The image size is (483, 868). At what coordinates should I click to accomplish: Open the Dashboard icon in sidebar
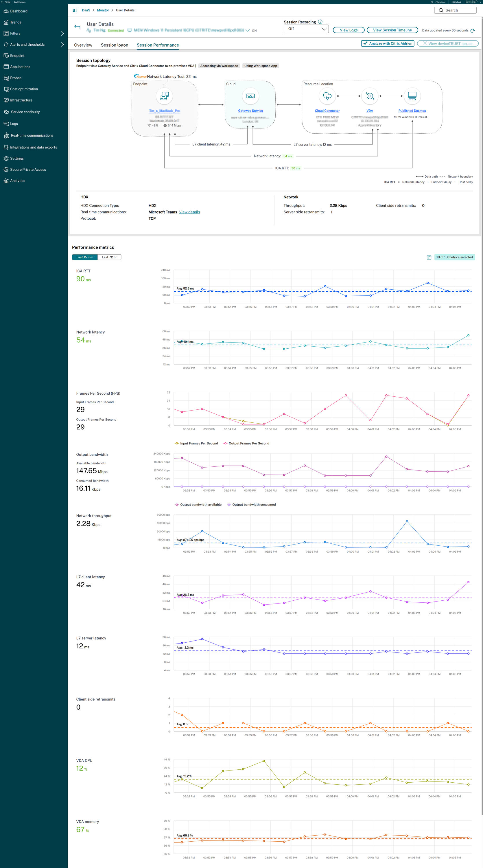[x=6, y=11]
